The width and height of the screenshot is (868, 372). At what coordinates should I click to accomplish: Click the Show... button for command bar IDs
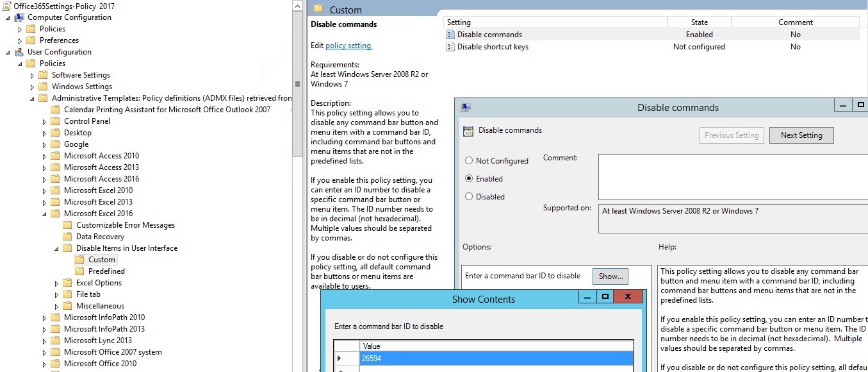click(x=610, y=276)
